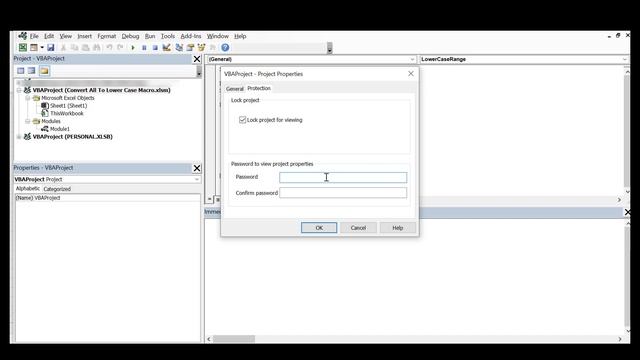Uncheck Lock project for viewing
This screenshot has width=640, height=360.
242,120
